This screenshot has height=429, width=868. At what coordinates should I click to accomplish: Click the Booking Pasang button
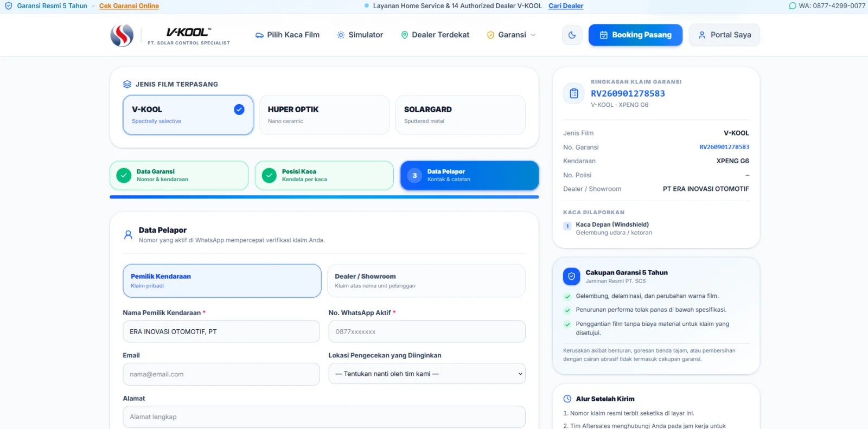635,35
